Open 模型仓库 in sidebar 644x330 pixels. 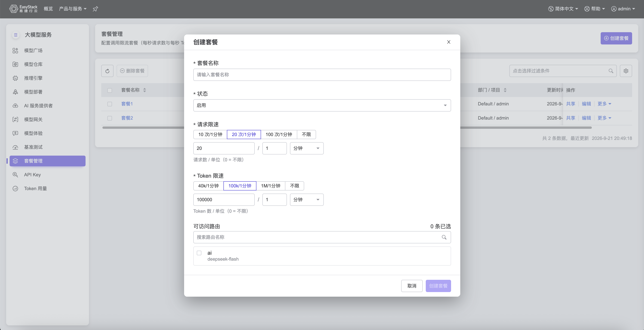pyautogui.click(x=48, y=64)
